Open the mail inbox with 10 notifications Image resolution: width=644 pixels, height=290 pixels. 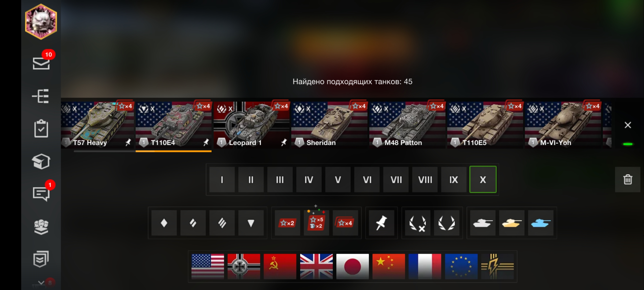(41, 63)
